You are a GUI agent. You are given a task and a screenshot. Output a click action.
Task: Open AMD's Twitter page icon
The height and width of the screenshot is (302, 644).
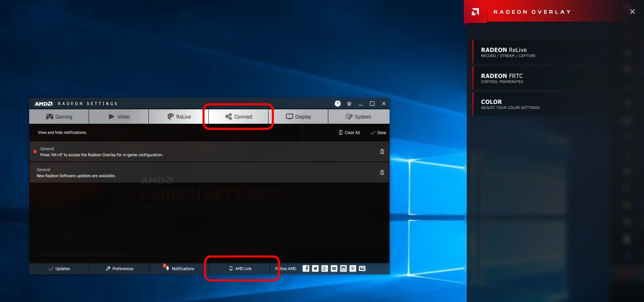(315, 268)
